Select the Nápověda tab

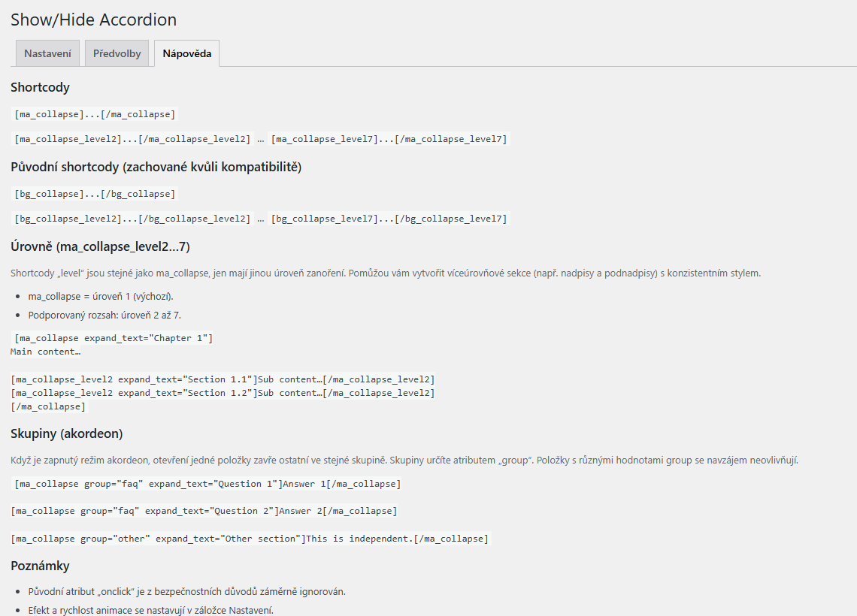click(186, 53)
